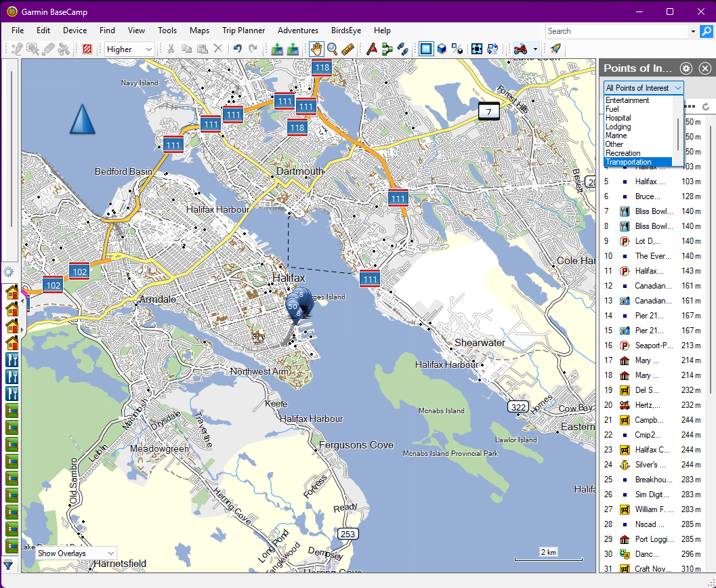Screen dimensions: 716x588
Task: Open the Higher detail level dropdown
Action: pyautogui.click(x=129, y=49)
